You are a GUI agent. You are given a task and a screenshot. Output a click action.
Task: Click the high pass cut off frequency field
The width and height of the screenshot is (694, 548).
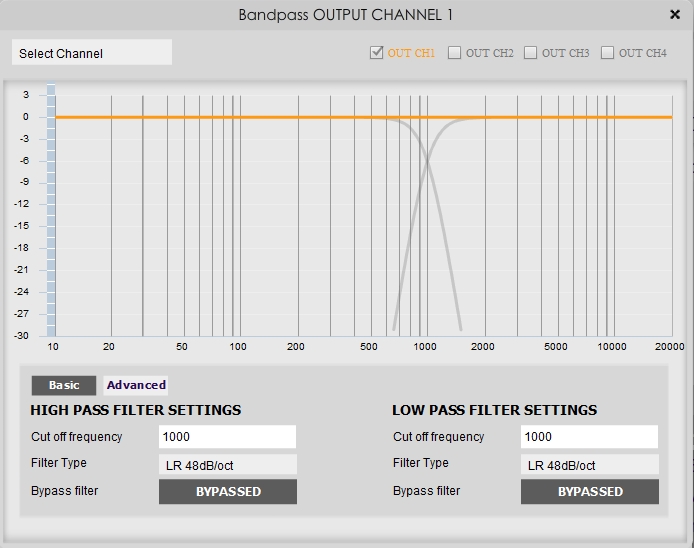point(227,437)
